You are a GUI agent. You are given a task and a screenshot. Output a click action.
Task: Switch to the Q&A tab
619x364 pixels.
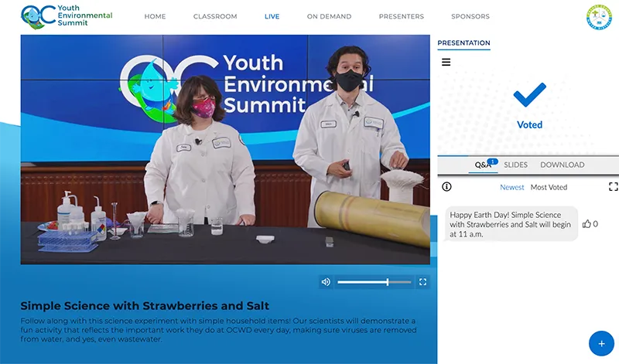point(483,165)
